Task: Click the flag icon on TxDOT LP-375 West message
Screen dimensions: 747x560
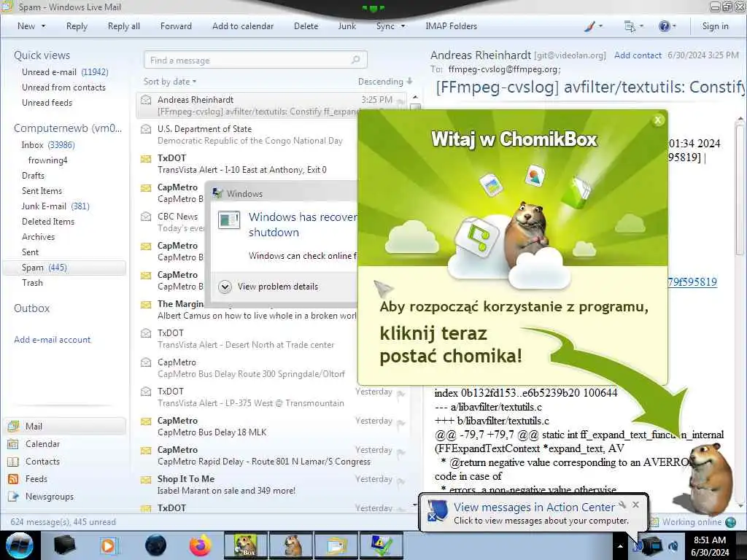Action: (x=400, y=394)
